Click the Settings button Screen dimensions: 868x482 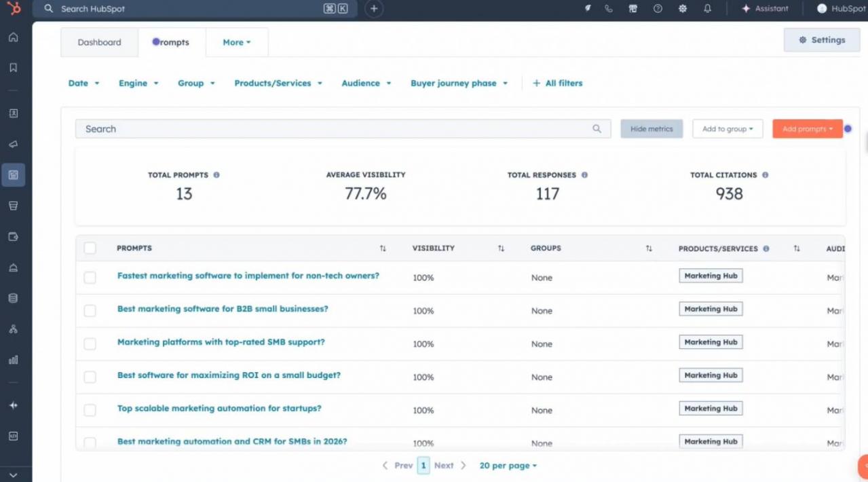(822, 40)
